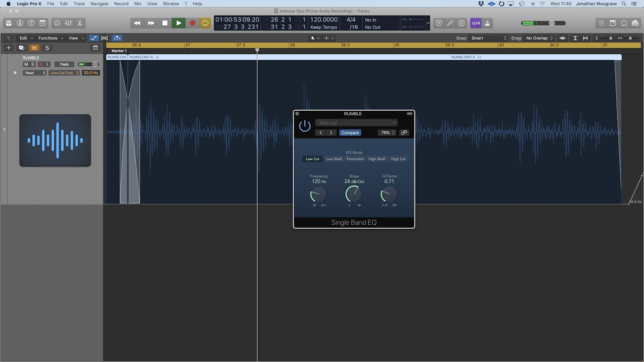The image size is (644, 362).
Task: Start playback with the green Play button
Action: point(179,23)
